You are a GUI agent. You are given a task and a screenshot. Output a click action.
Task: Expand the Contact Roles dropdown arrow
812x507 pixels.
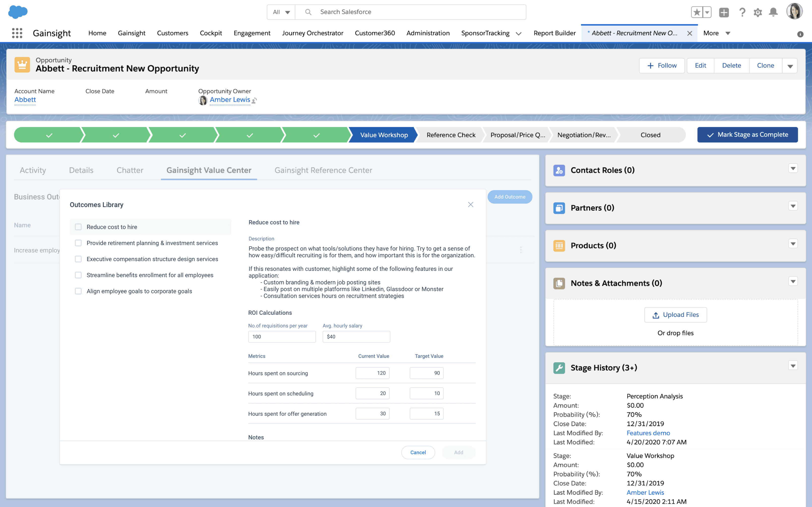click(793, 168)
